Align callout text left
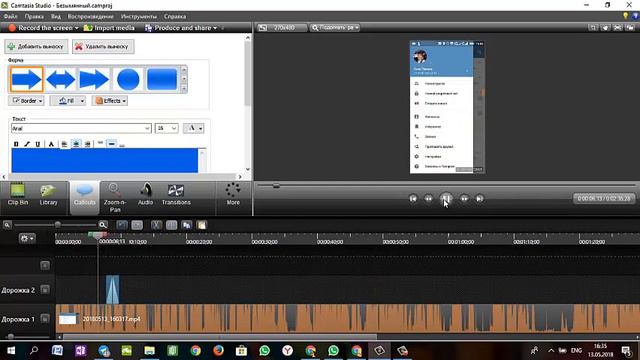 pos(64,144)
